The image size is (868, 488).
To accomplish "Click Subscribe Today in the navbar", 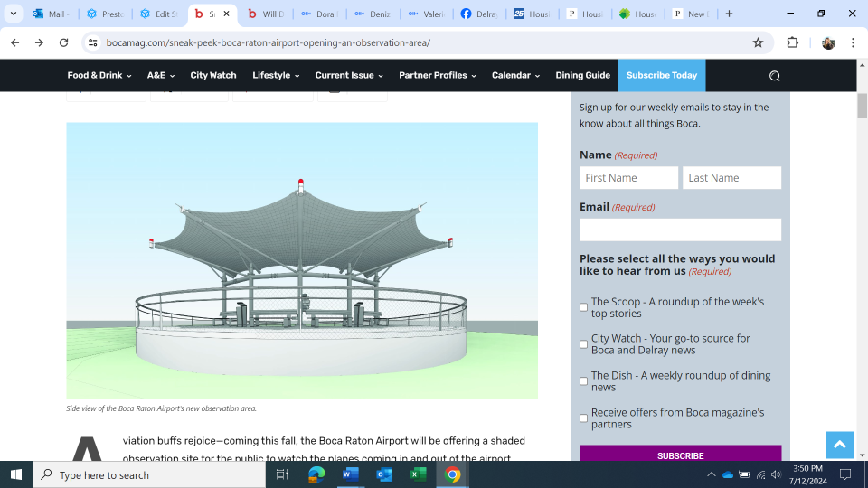I will coord(662,75).
